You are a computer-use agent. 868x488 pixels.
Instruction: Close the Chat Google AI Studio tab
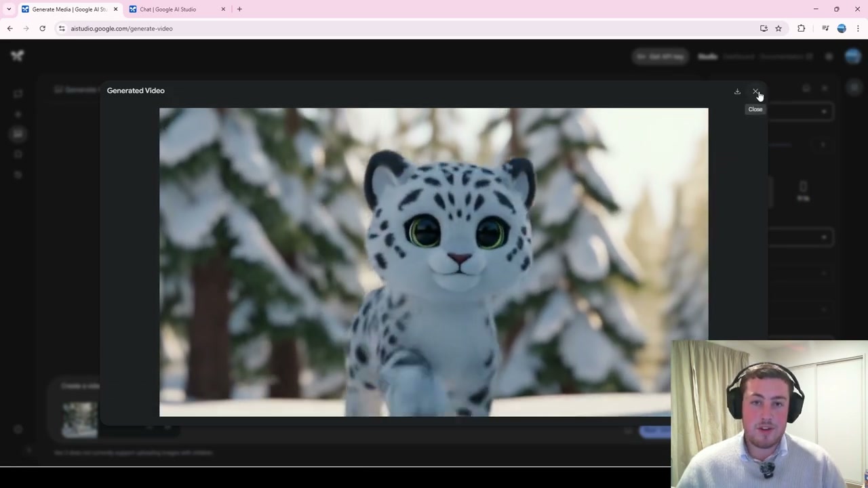tap(223, 9)
